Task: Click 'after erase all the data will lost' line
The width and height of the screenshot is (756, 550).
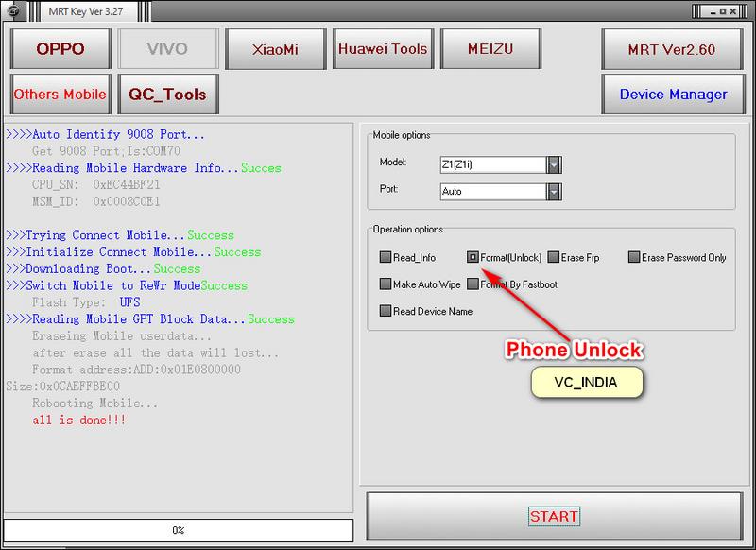Action: [155, 352]
